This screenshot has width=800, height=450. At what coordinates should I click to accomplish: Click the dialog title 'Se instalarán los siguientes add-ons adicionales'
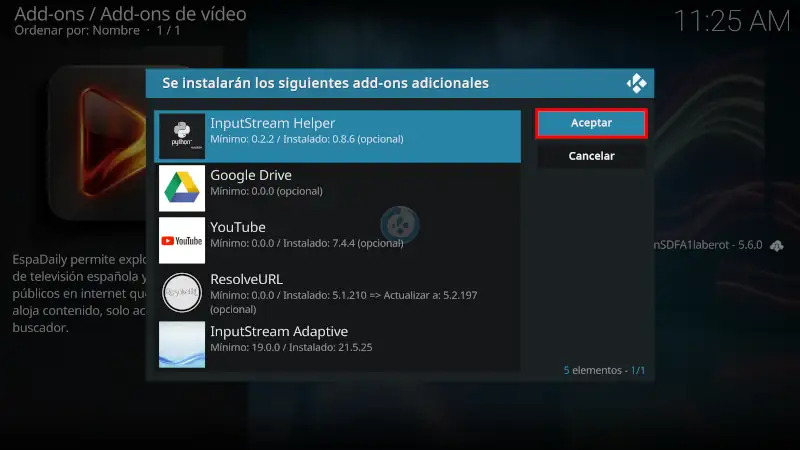(x=326, y=83)
